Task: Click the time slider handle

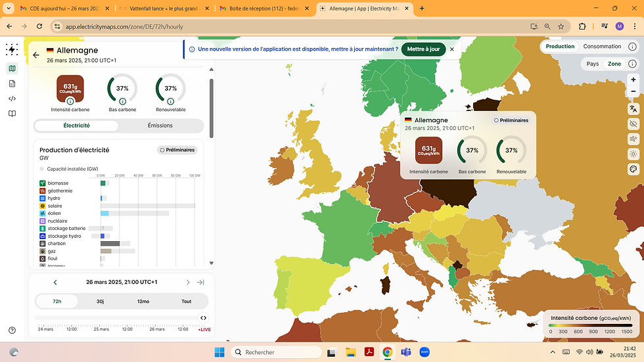Action: (x=203, y=318)
